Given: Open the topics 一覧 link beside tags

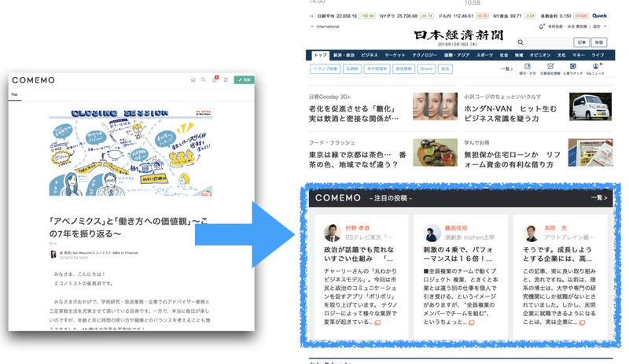Looking at the screenshot, I should point(506,69).
